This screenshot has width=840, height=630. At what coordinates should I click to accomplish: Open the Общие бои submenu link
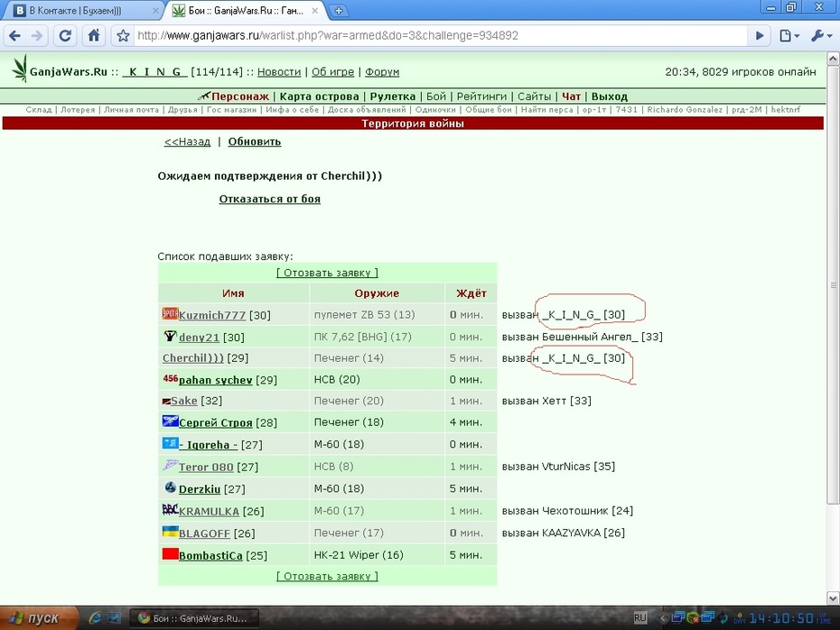click(x=489, y=110)
